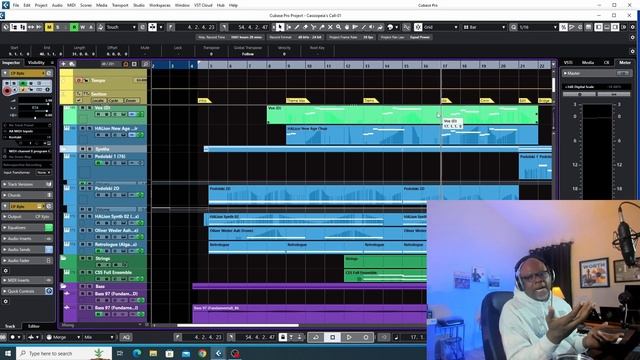The image size is (640, 360).
Task: Click the Cycle button on marker track
Action: [114, 100]
